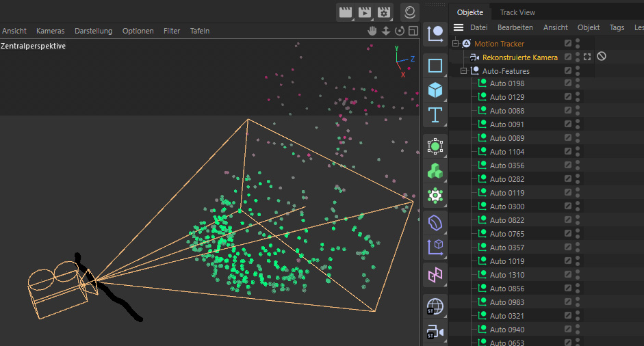This screenshot has height=346, width=644.
Task: Select the Auto 0119 track item
Action: point(507,193)
